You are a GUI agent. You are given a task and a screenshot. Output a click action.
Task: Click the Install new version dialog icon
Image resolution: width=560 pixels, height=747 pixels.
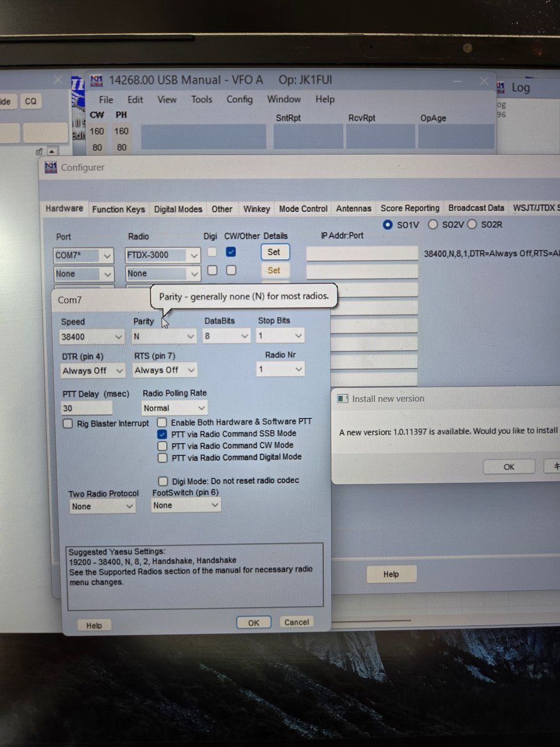click(x=343, y=398)
